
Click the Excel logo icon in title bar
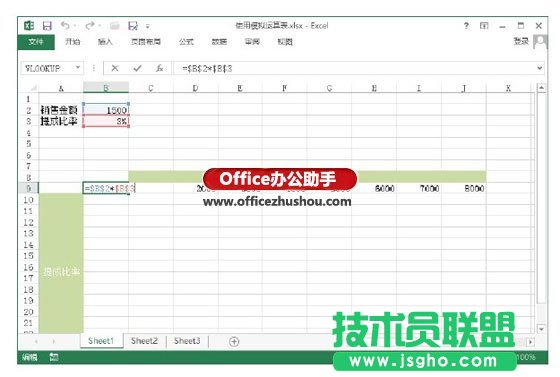click(x=29, y=26)
